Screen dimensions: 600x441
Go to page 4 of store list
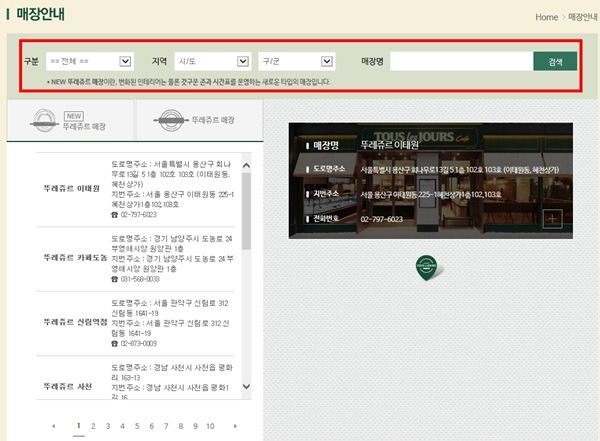[x=122, y=426]
